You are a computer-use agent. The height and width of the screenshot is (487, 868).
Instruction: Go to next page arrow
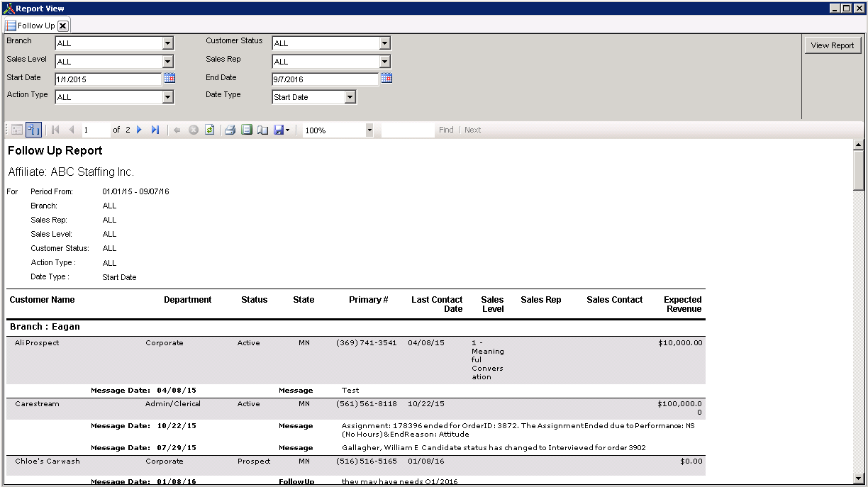pyautogui.click(x=140, y=130)
